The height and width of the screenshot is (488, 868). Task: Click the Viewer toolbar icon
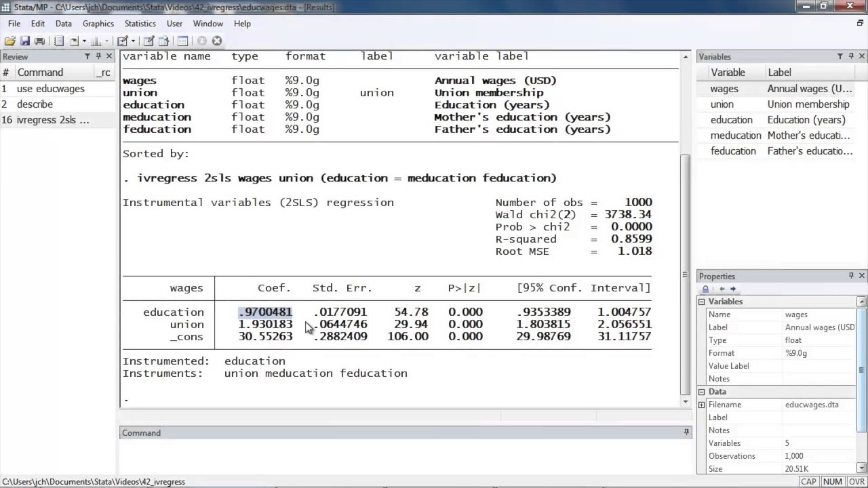(74, 41)
